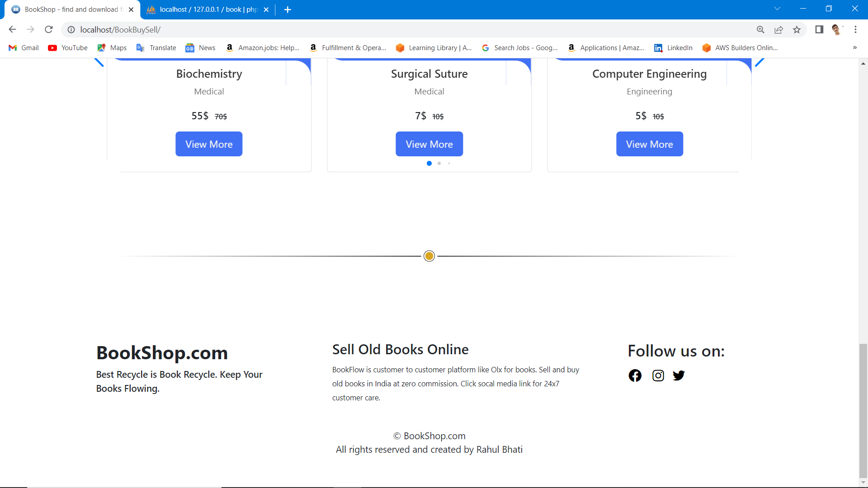Viewport: 868px width, 488px height.
Task: Toggle the browser side panel icon
Action: pyautogui.click(x=819, y=30)
